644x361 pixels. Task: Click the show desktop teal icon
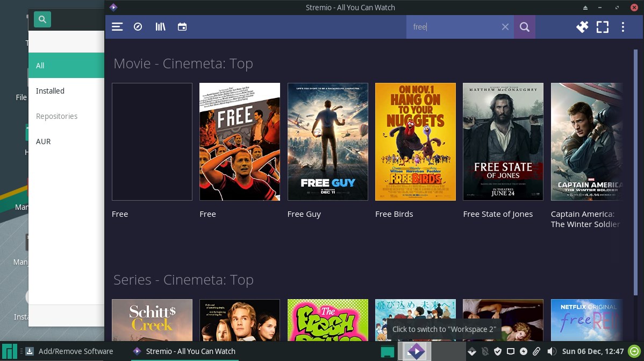point(387,352)
